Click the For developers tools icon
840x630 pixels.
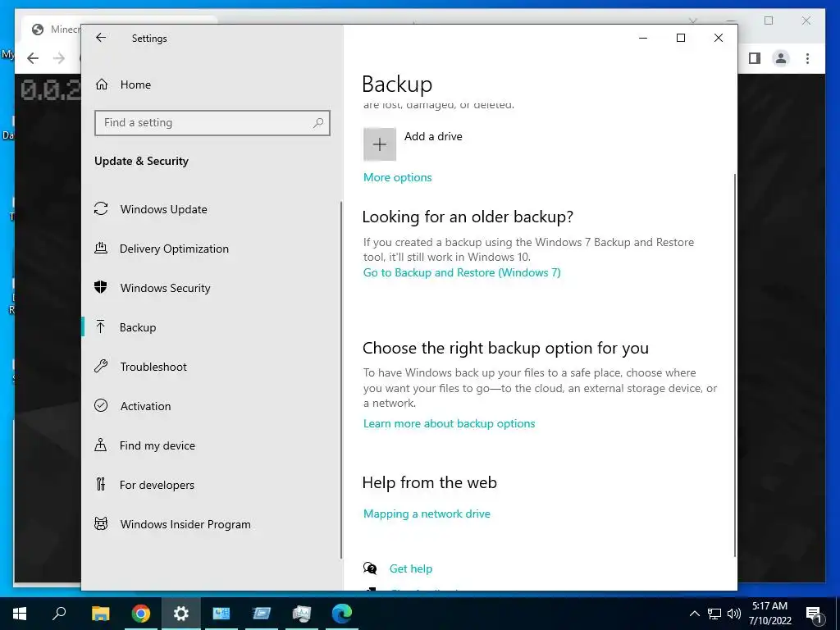tap(101, 484)
